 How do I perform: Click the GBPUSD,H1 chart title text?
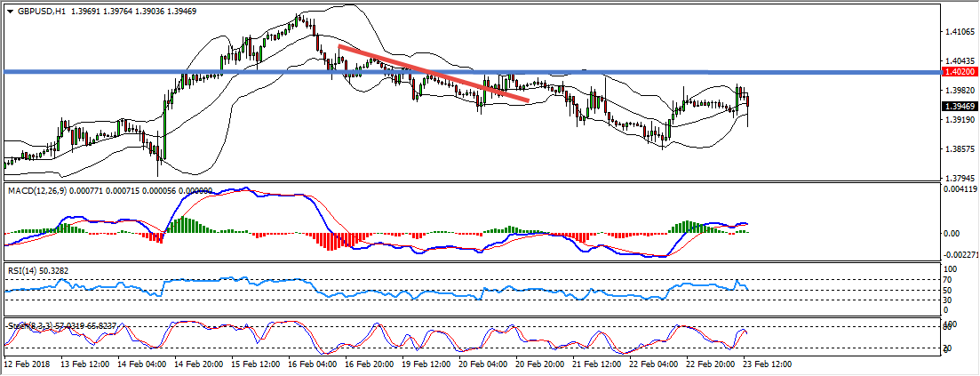(x=39, y=11)
